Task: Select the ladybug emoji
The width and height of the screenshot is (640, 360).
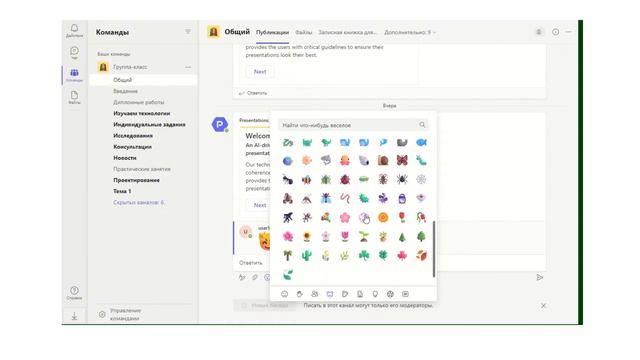Action: (x=345, y=179)
